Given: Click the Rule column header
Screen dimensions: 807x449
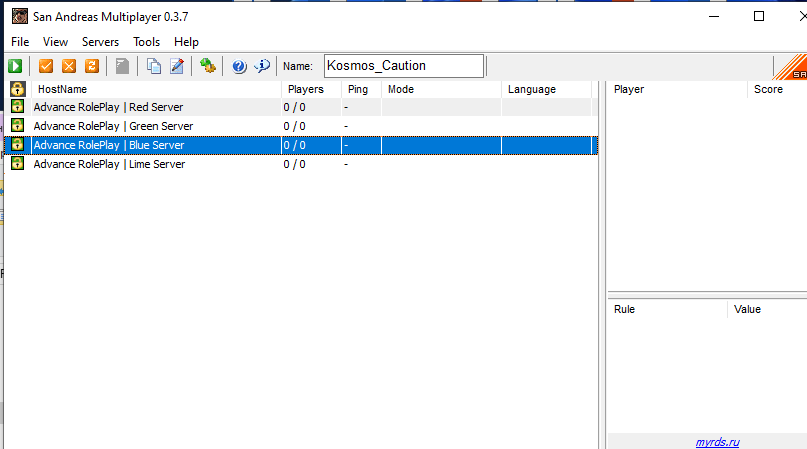Looking at the screenshot, I should [668, 309].
